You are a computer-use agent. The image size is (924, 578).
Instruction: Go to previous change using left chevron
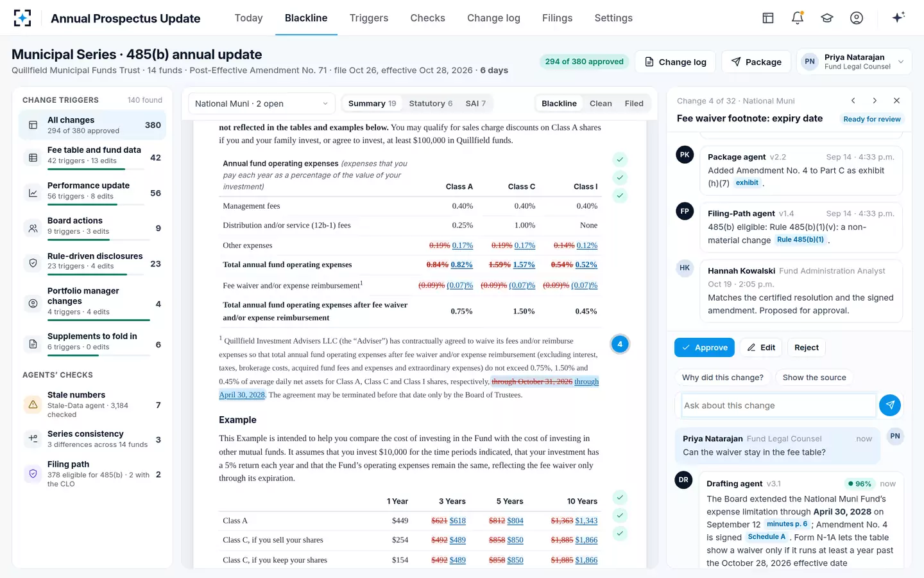point(853,101)
